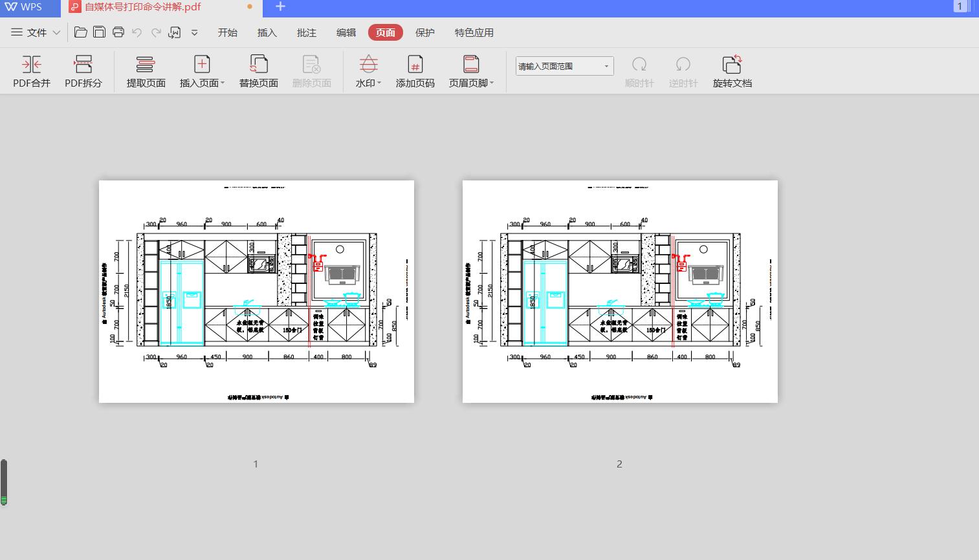Click the new tab plus button
979x560 pixels.
[x=280, y=7]
